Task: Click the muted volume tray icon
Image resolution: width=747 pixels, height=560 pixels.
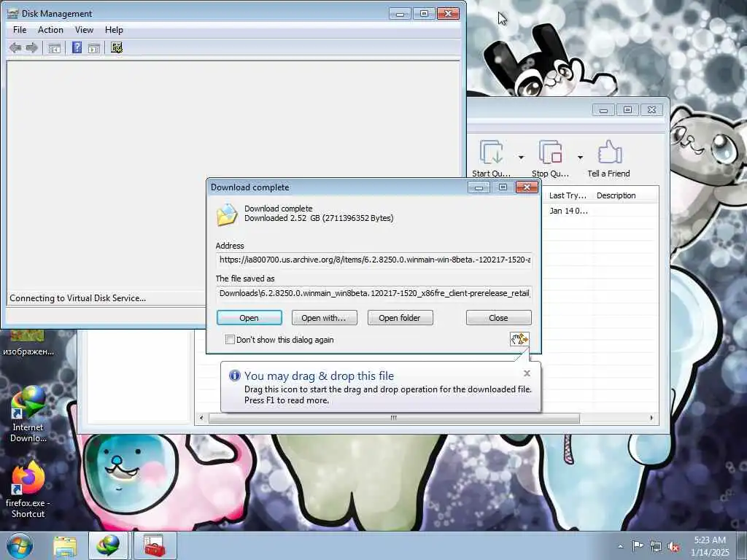Action: point(673,547)
